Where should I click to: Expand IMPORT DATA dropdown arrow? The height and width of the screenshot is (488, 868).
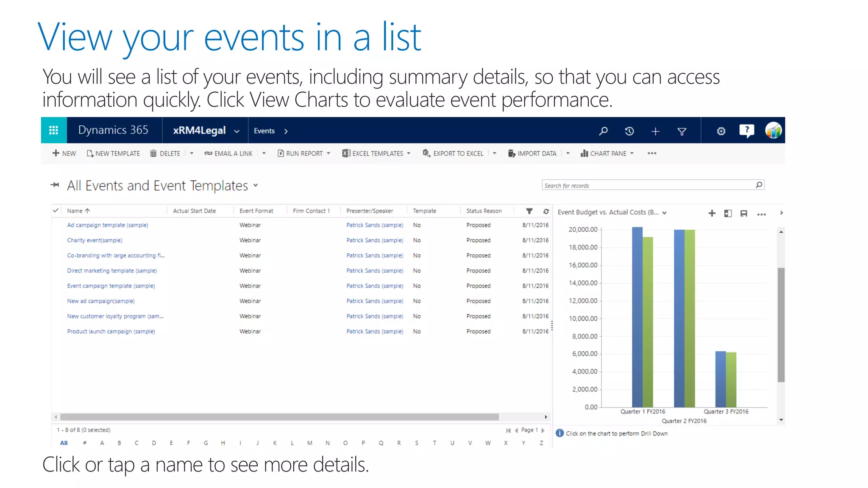click(x=568, y=153)
